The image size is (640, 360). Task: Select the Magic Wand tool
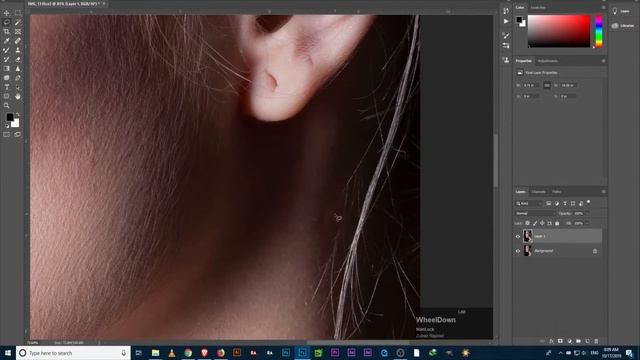point(18,22)
